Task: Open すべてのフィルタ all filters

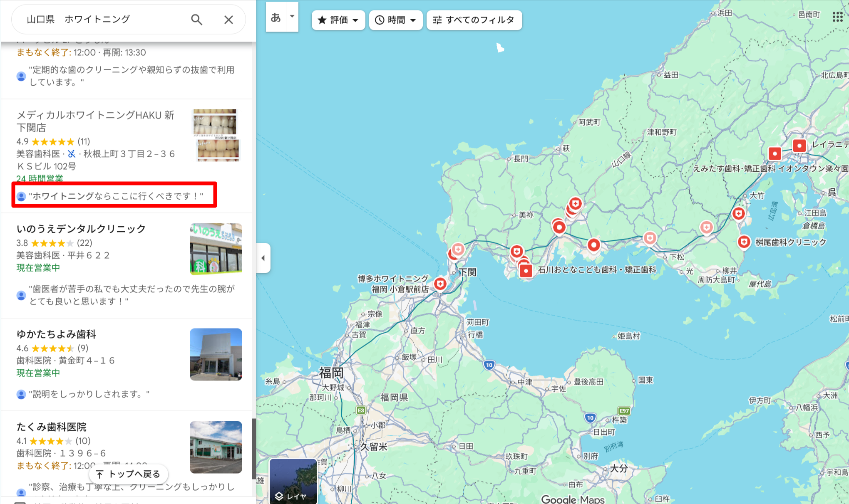Action: [x=474, y=20]
